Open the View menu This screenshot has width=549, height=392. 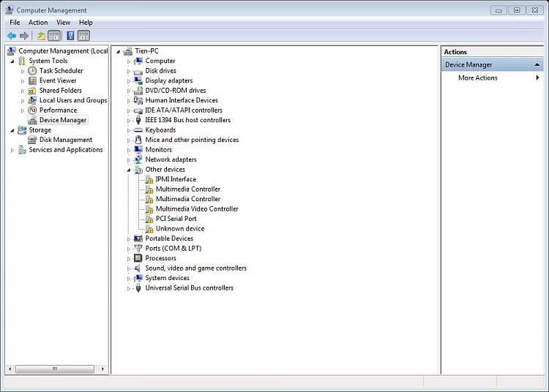tap(64, 23)
